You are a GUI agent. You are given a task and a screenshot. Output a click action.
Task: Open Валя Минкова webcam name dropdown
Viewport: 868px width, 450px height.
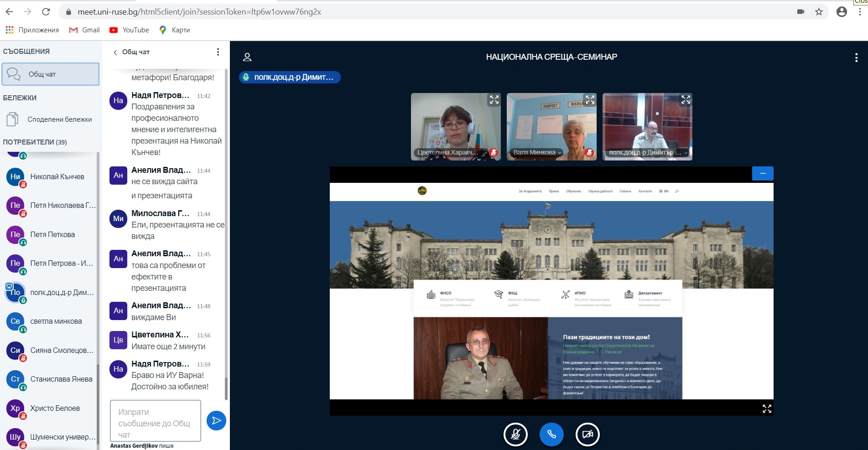[x=537, y=153]
